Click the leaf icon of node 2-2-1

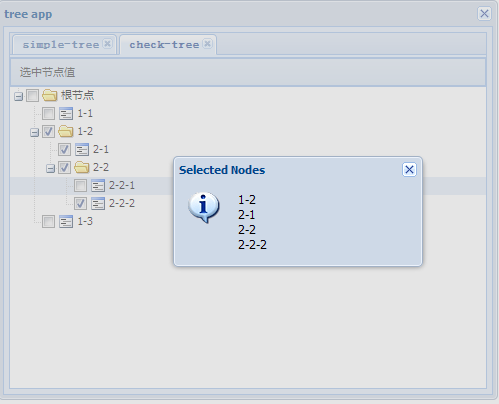pos(98,186)
